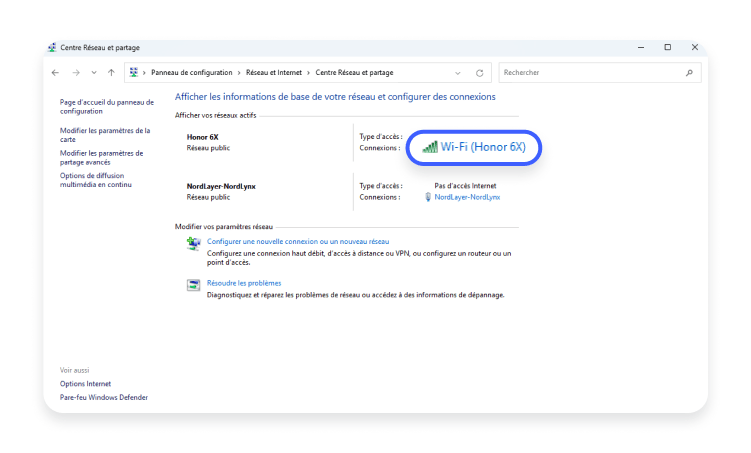Click the Control Panel icon in address bar

[134, 72]
